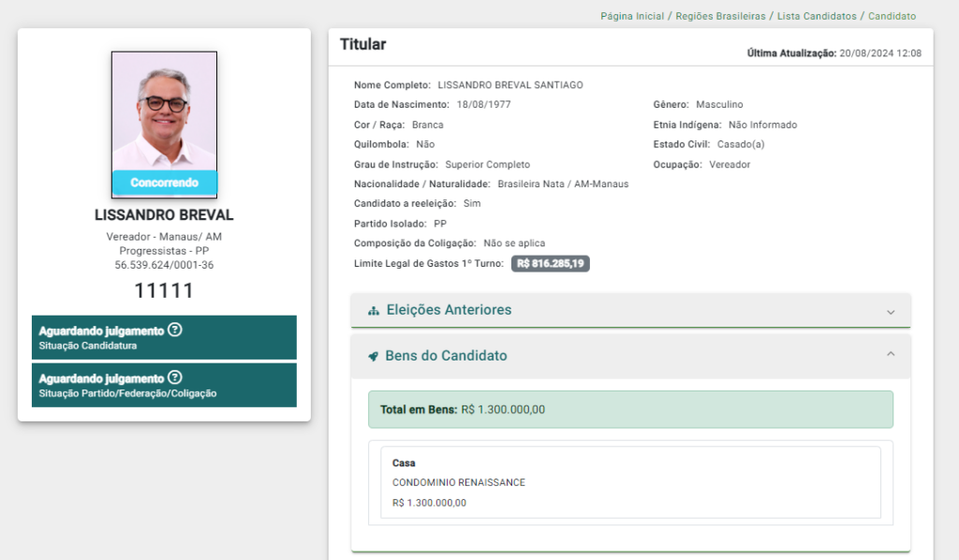
Task: Return to Lista Candidatos breadcrumb
Action: pyautogui.click(x=818, y=16)
